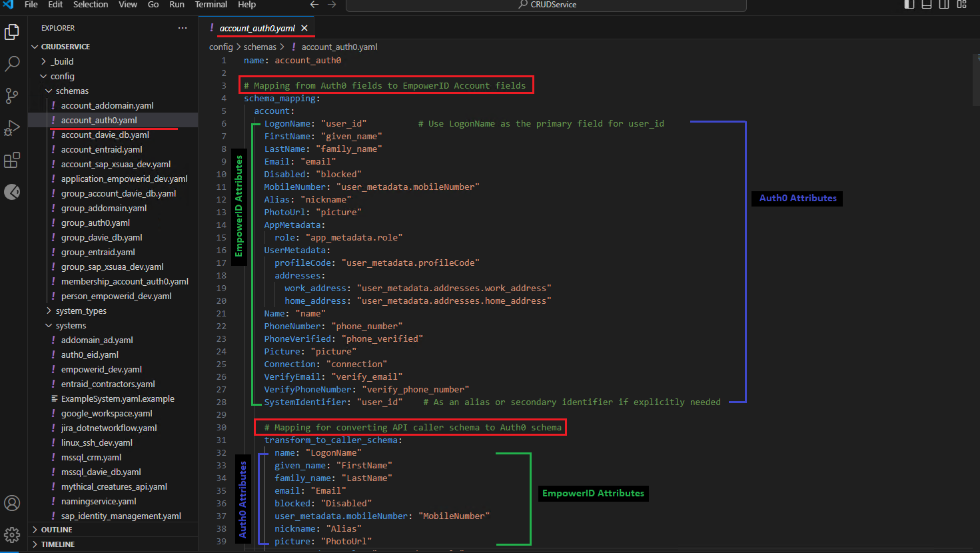The image size is (980, 553).
Task: Open the Go menu
Action: click(x=153, y=5)
